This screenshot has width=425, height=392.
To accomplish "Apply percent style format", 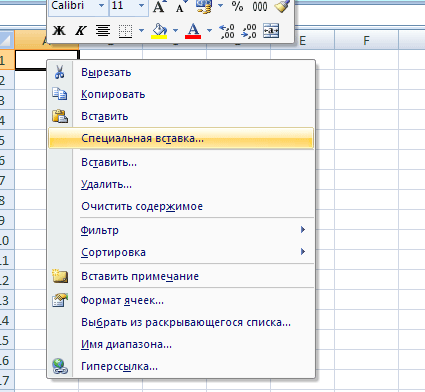I will coord(237,7).
